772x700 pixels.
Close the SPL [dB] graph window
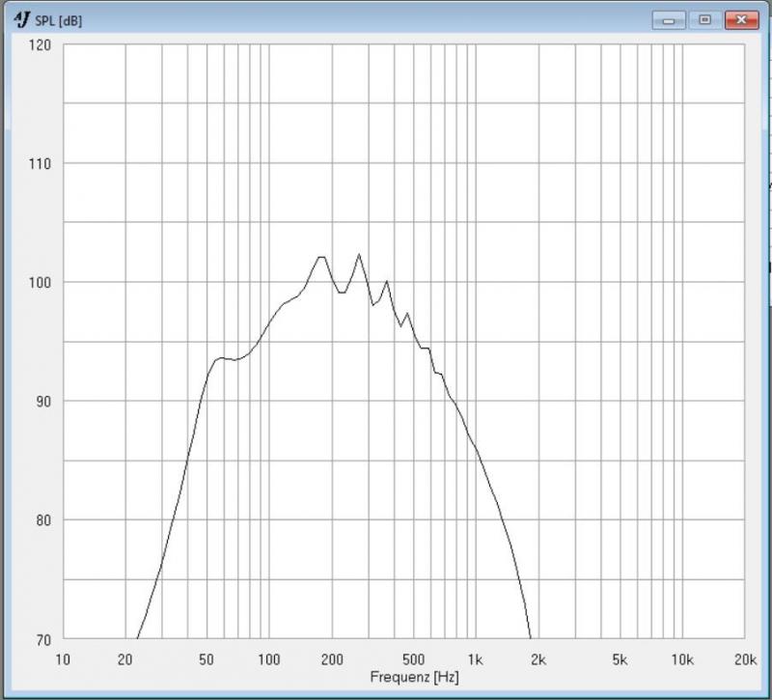(740, 20)
